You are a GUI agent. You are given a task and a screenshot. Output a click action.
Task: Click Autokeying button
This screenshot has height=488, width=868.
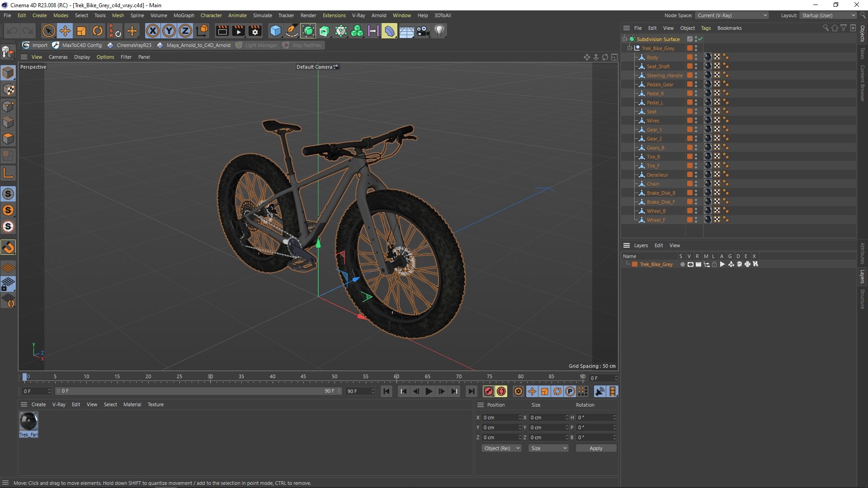tap(501, 391)
